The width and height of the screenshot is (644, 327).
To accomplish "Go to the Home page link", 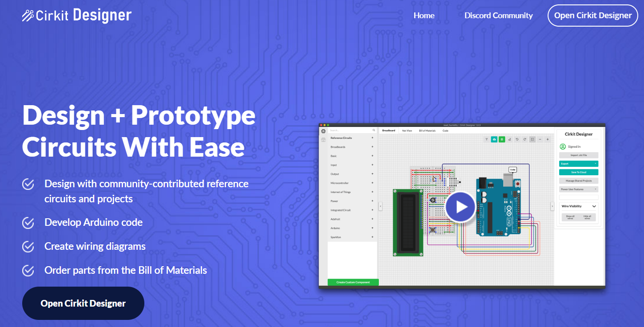I will click(x=424, y=16).
